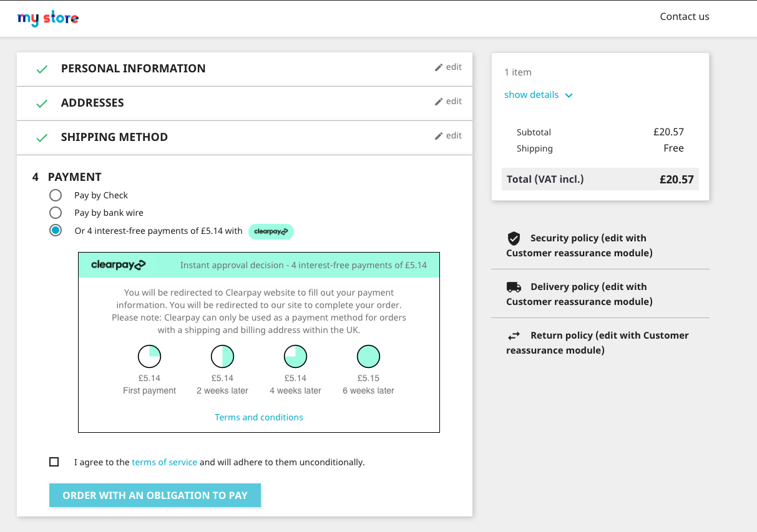The height and width of the screenshot is (532, 757).
Task: Edit the Personal Information step
Action: (x=449, y=67)
